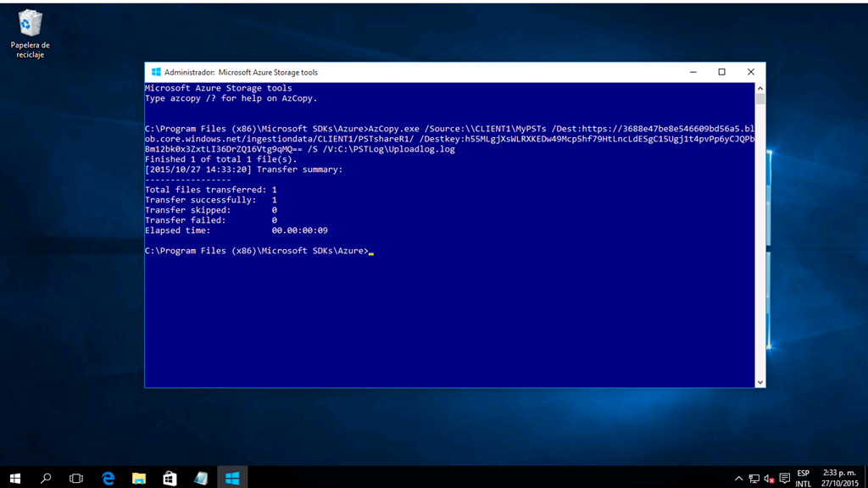Open the taskbar clock and date
Screen dimensions: 868x488
(x=838, y=479)
